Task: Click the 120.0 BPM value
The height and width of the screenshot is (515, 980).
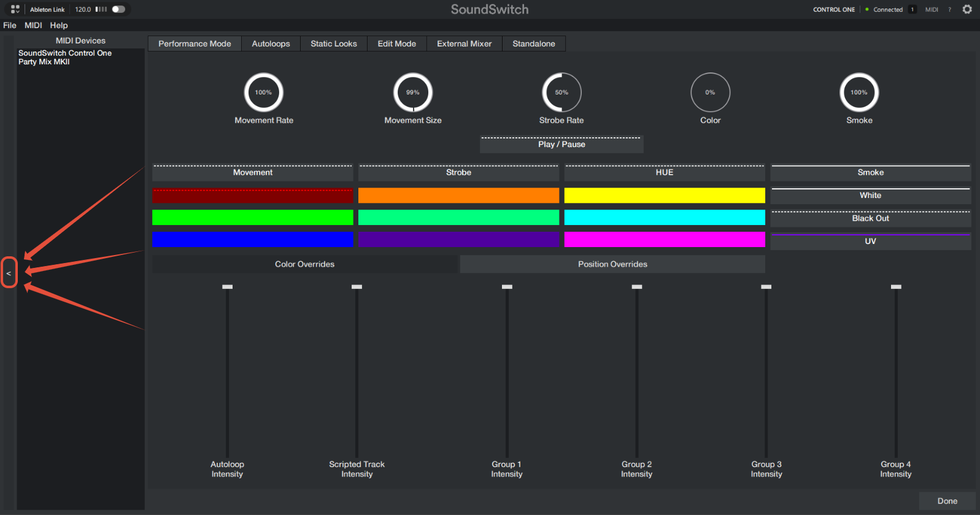Action: pyautogui.click(x=83, y=9)
